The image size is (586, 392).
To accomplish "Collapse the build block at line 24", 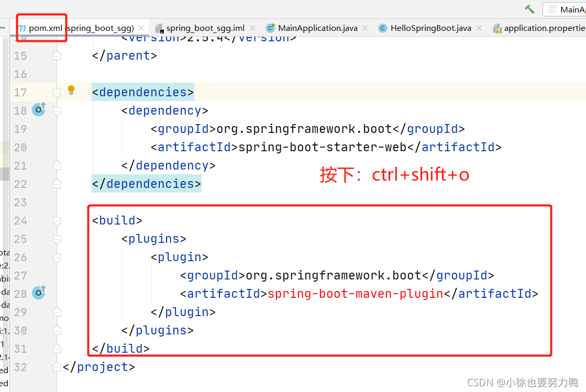I will (x=57, y=221).
